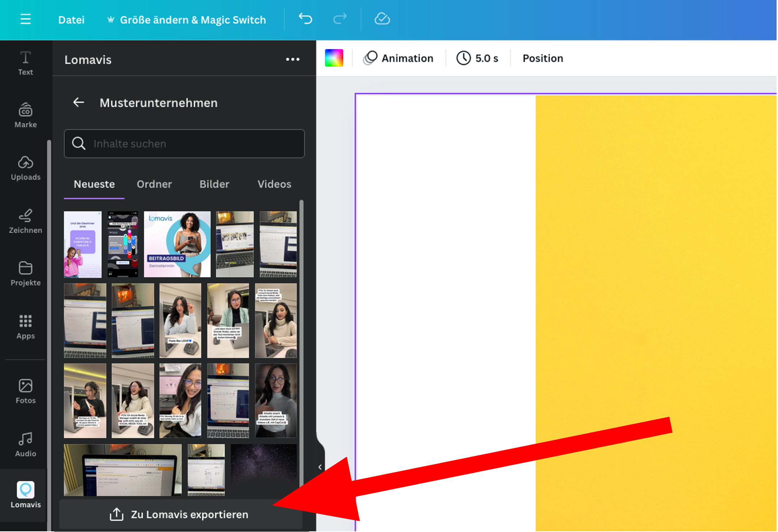778x532 pixels.
Task: Click the undo arrow
Action: point(305,19)
